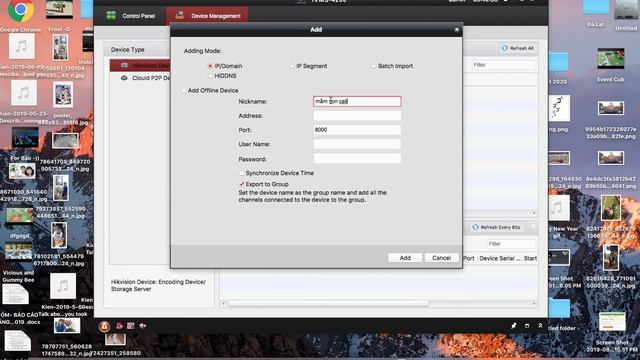Click the Device Serial column header
Image resolution: width=640 pixels, height=360 pixels.
point(500,258)
